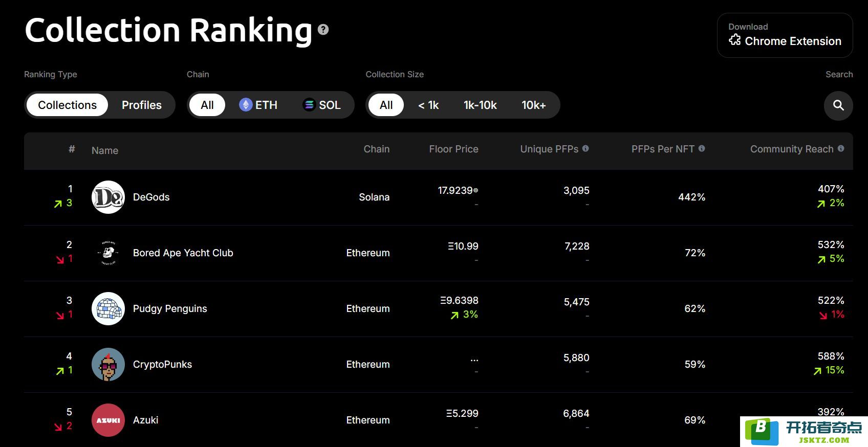Filter by SOL chain
This screenshot has width=868, height=447.
[322, 105]
